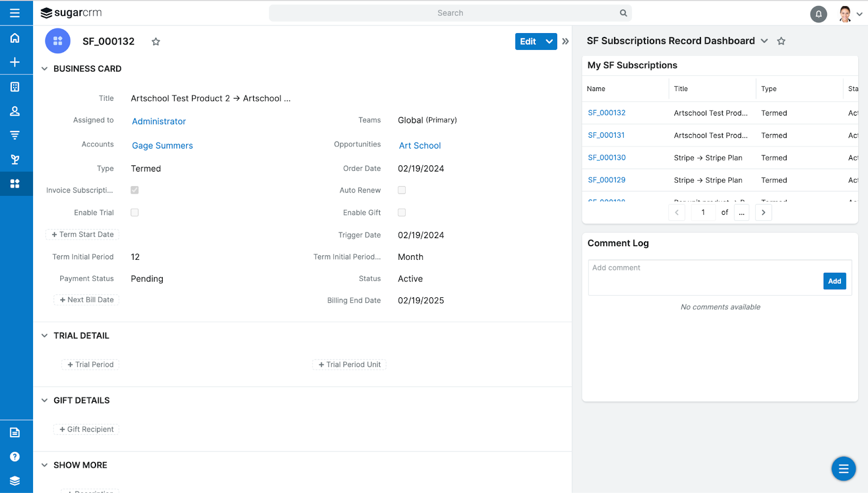Click the Add button in Comment Log
This screenshot has width=868, height=493.
click(x=834, y=281)
